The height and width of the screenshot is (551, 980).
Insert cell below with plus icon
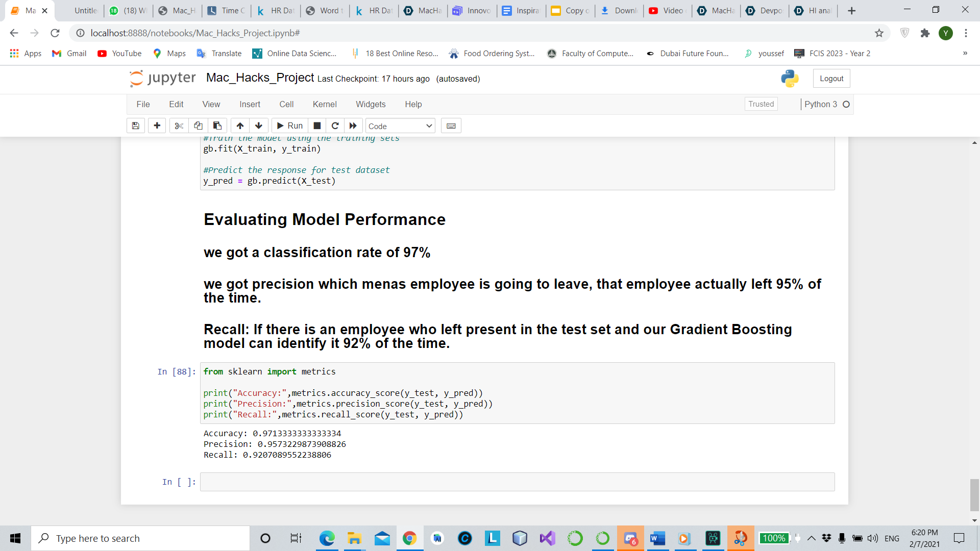coord(157,126)
